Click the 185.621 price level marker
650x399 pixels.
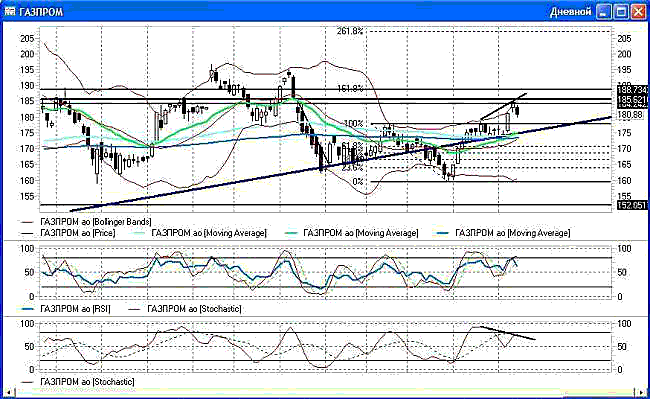[632, 99]
